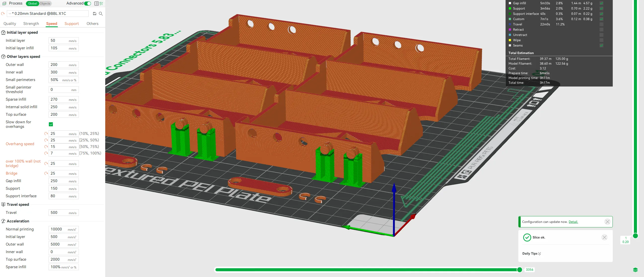Reset the Bridge speed value

[46, 173]
